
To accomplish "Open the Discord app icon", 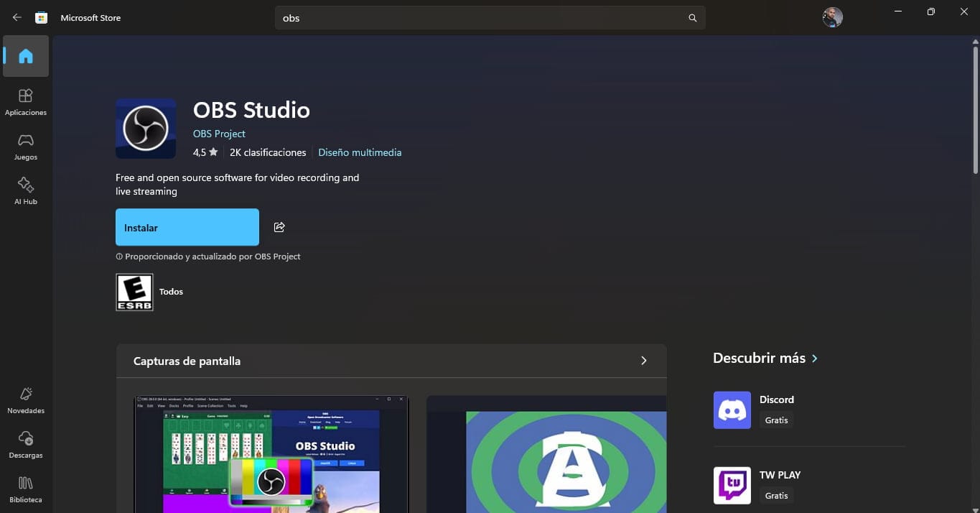I will (x=732, y=410).
